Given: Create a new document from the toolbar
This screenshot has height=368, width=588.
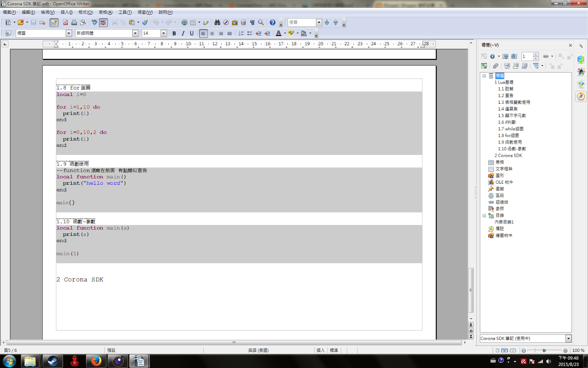Looking at the screenshot, I should click(8, 22).
